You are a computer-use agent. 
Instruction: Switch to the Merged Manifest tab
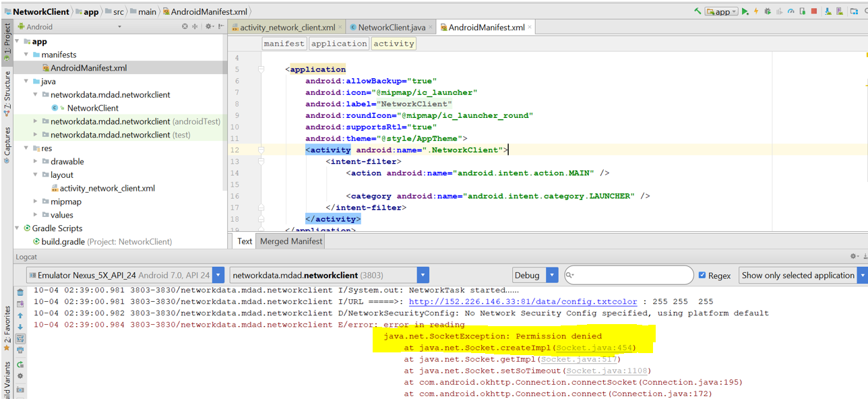[x=291, y=241]
